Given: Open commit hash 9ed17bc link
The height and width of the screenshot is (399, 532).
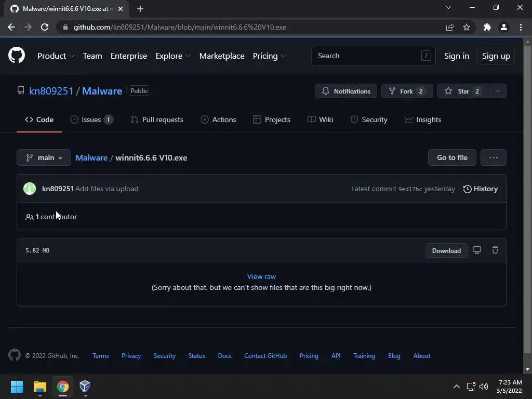Looking at the screenshot, I should pyautogui.click(x=410, y=189).
